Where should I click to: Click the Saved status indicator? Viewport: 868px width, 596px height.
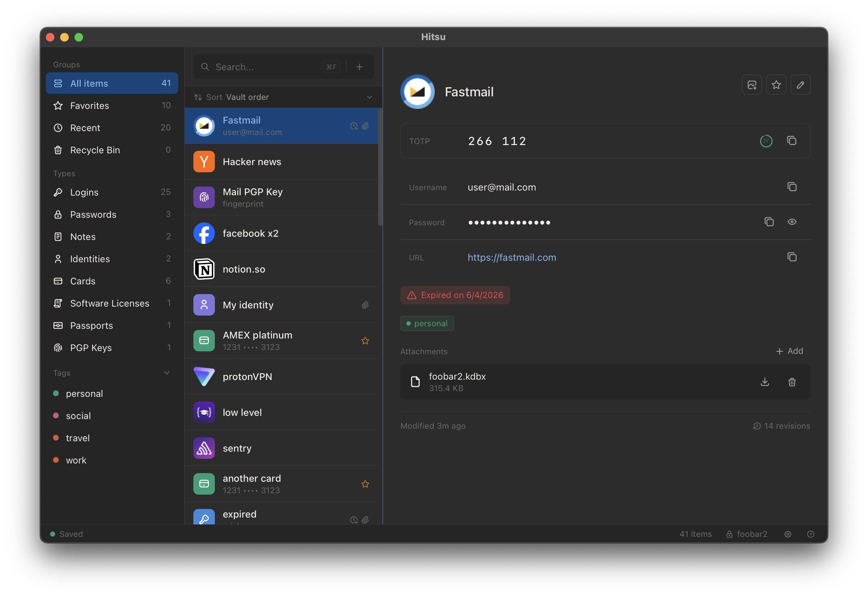pos(67,534)
